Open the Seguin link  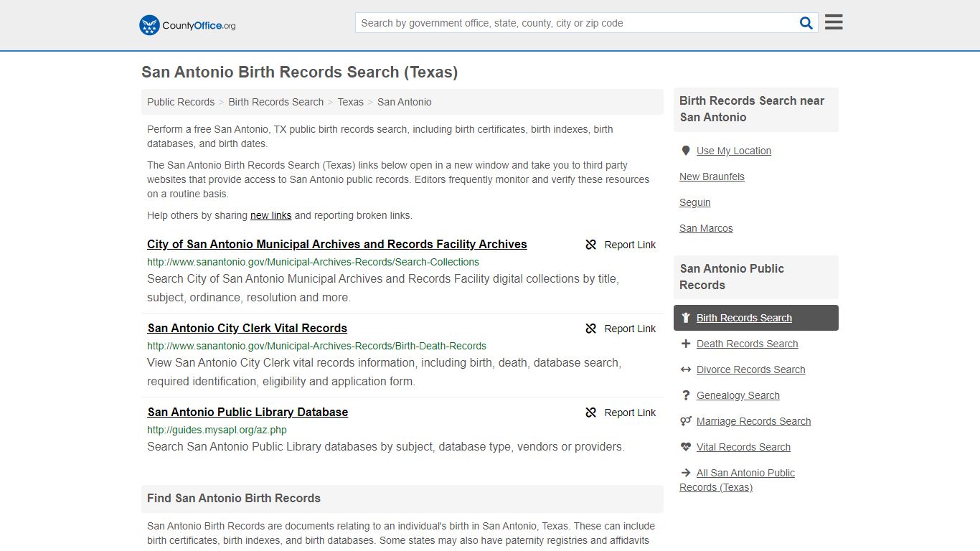pos(695,202)
